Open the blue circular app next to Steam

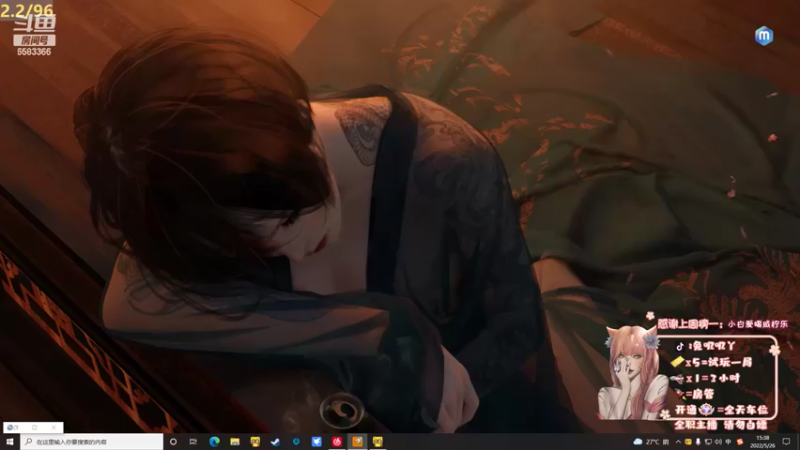[x=296, y=442]
